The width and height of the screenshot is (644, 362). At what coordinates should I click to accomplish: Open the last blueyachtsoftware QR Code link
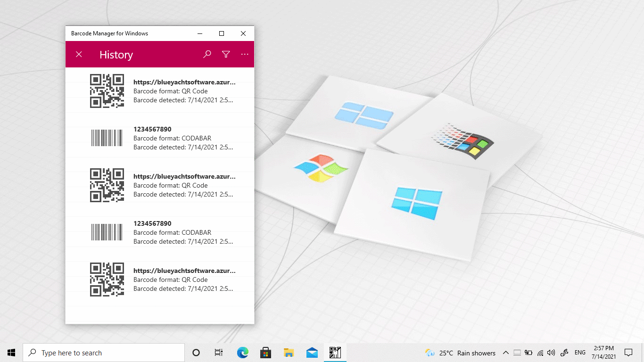pyautogui.click(x=184, y=271)
